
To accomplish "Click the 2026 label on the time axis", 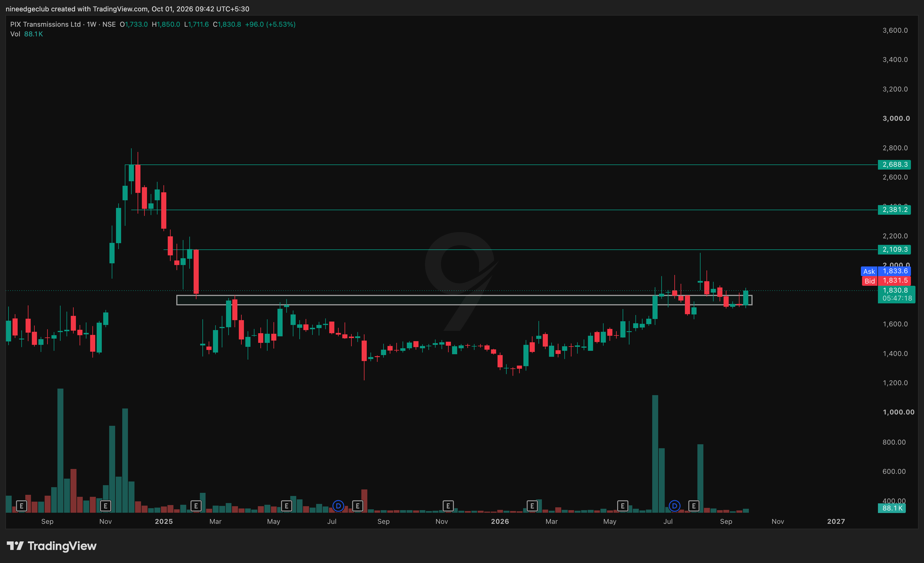I will coord(500,522).
